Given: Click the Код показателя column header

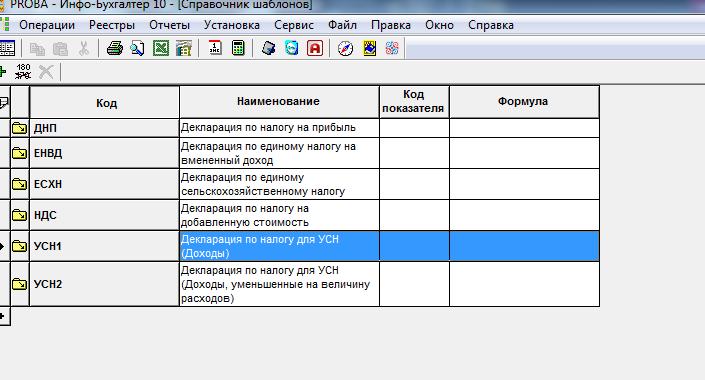Looking at the screenshot, I should click(x=414, y=103).
